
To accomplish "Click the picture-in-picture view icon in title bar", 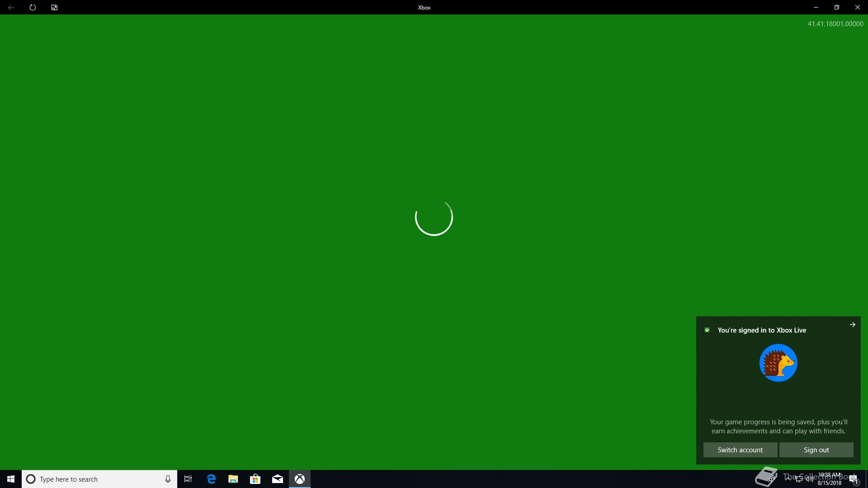I will click(54, 7).
